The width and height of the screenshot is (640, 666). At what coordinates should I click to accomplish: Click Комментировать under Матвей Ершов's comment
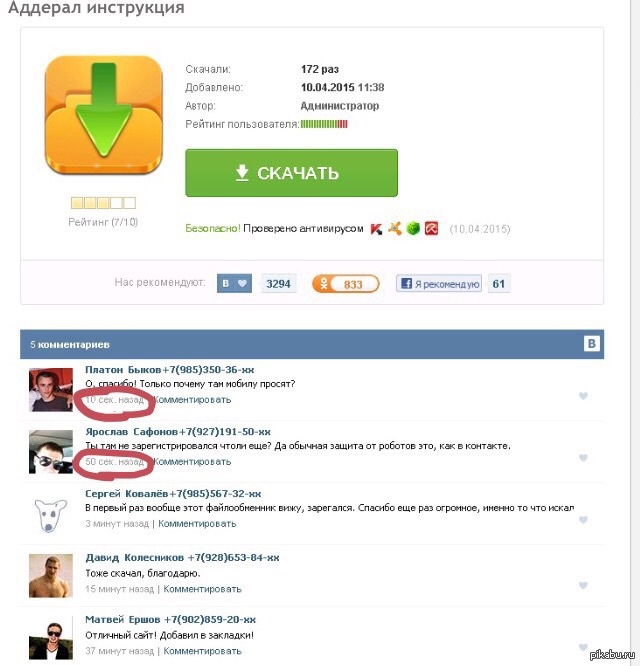click(x=202, y=651)
